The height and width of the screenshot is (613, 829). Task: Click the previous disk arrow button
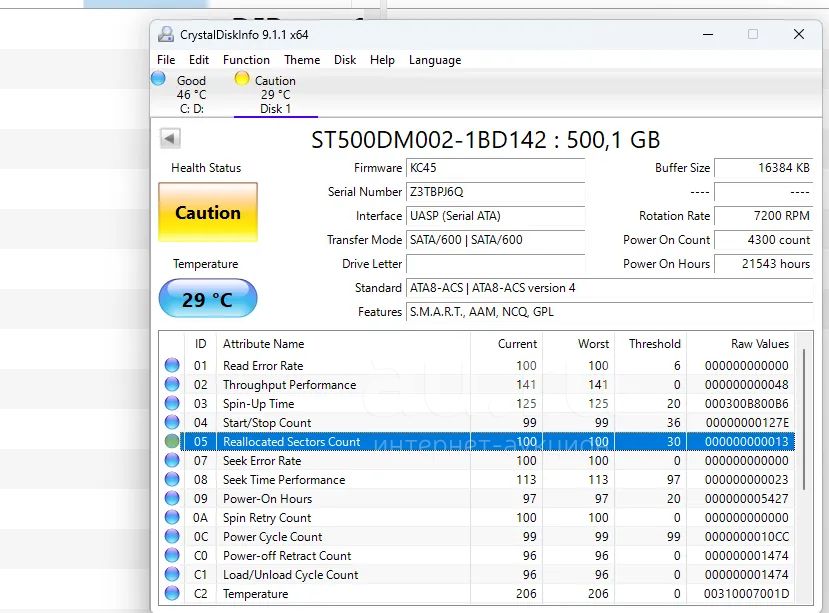coord(170,139)
